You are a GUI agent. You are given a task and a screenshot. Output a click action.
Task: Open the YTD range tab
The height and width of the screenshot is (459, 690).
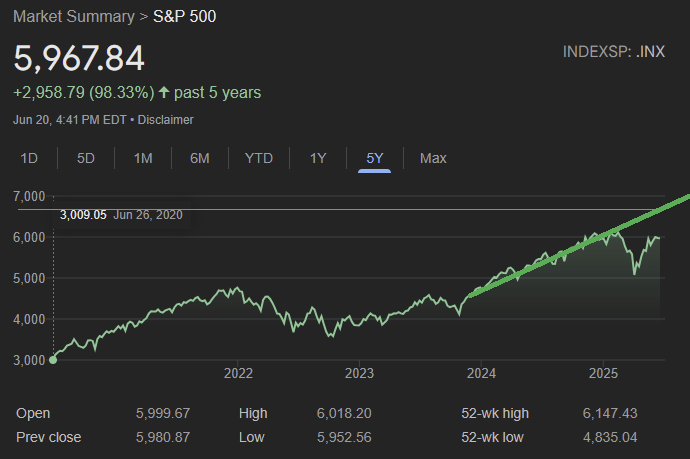point(259,158)
